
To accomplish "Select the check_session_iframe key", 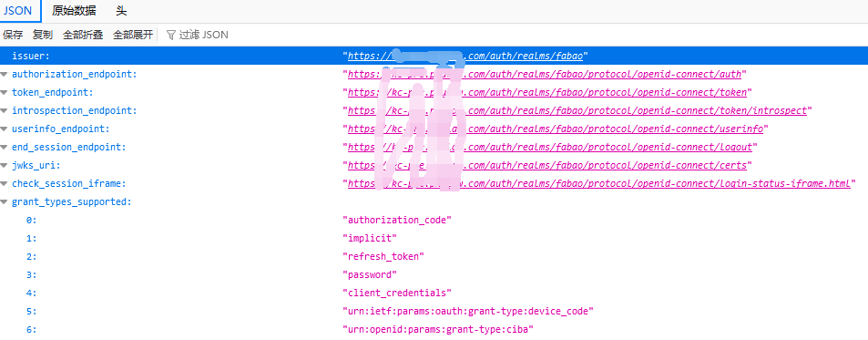I will [69, 184].
